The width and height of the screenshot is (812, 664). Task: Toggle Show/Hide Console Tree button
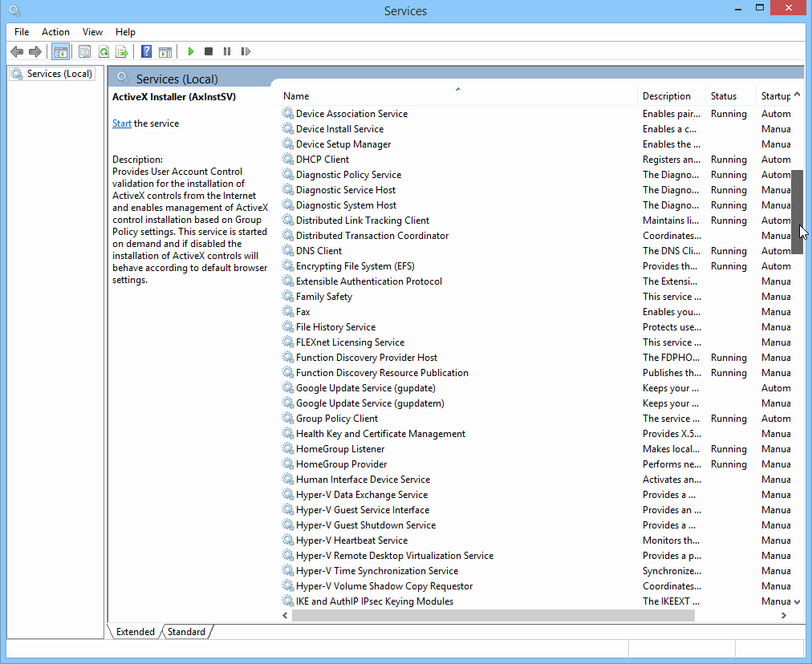point(60,51)
